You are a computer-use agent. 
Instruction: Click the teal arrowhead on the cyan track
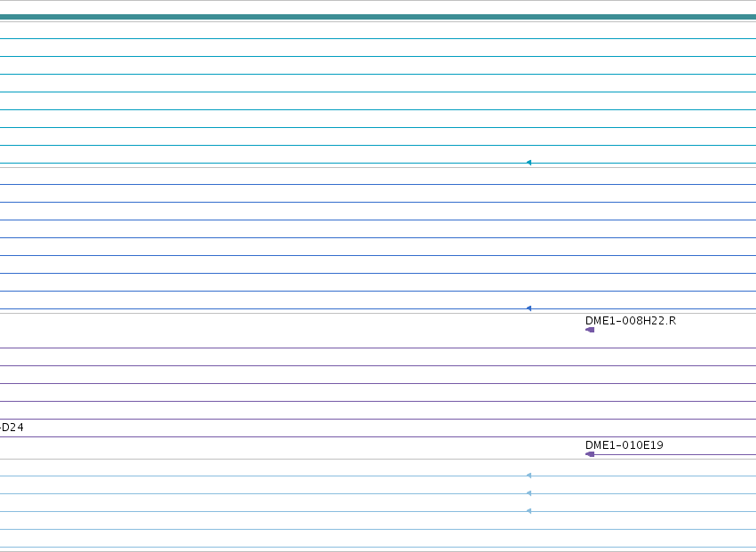coord(529,163)
